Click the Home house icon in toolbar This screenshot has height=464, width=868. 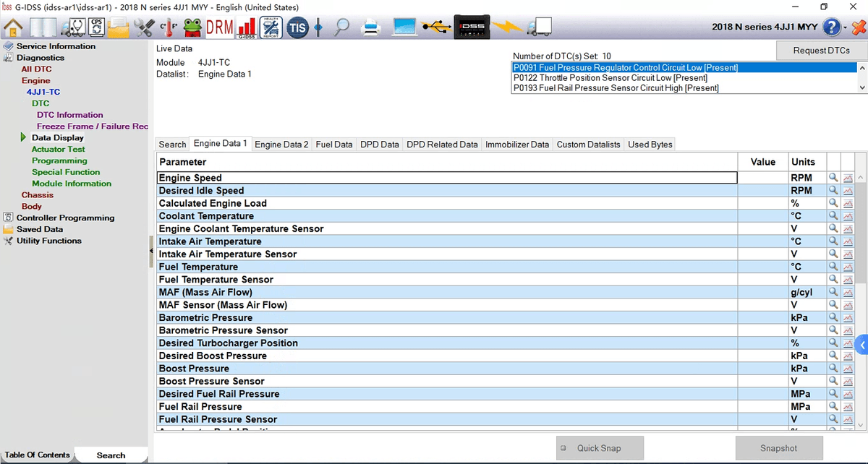click(x=13, y=27)
